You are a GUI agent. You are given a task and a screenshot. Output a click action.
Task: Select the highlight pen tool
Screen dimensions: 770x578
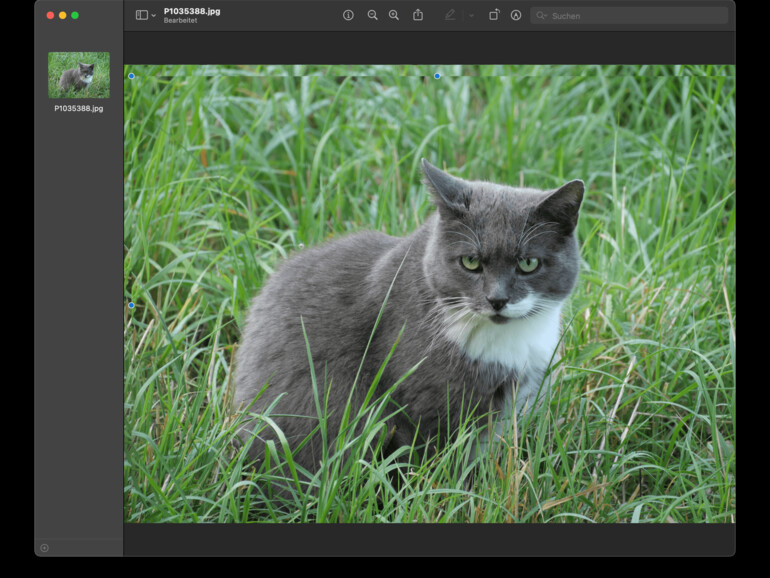(450, 15)
